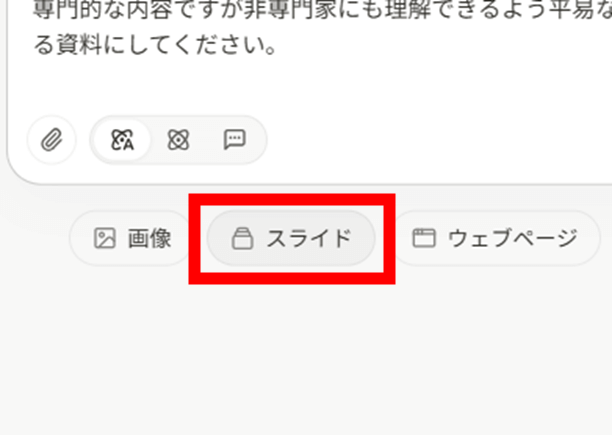The height and width of the screenshot is (435, 612).
Task: Switch to the chat bubble mode icon
Action: point(235,140)
